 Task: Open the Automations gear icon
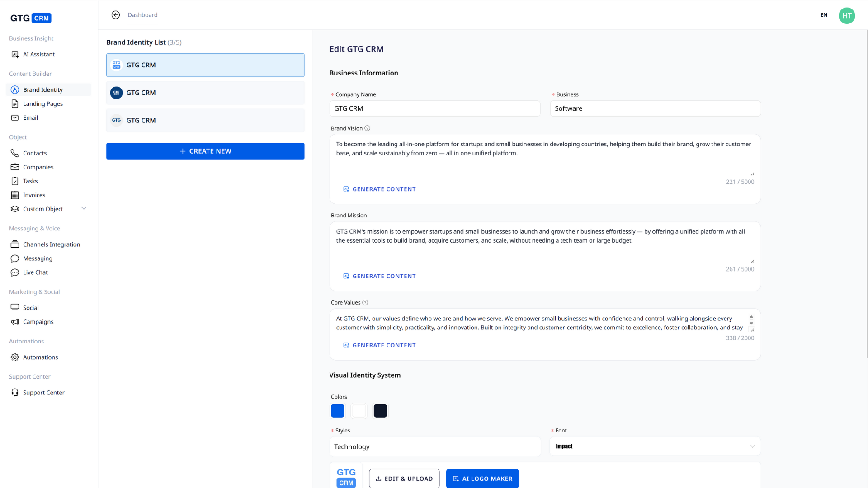15,357
